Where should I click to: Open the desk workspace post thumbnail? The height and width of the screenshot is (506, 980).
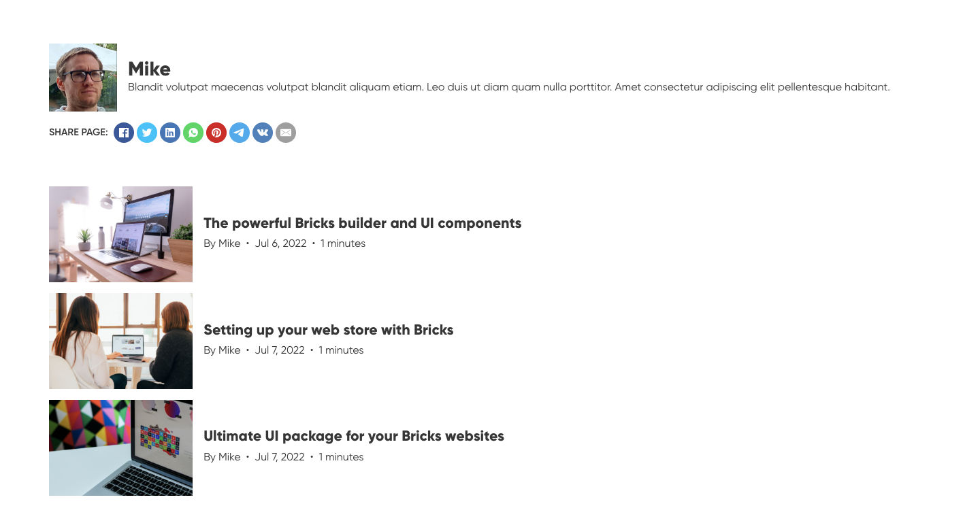[120, 234]
